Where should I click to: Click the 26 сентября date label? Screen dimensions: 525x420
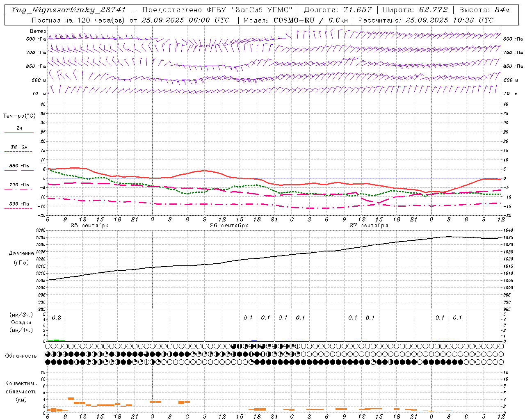[x=229, y=225]
